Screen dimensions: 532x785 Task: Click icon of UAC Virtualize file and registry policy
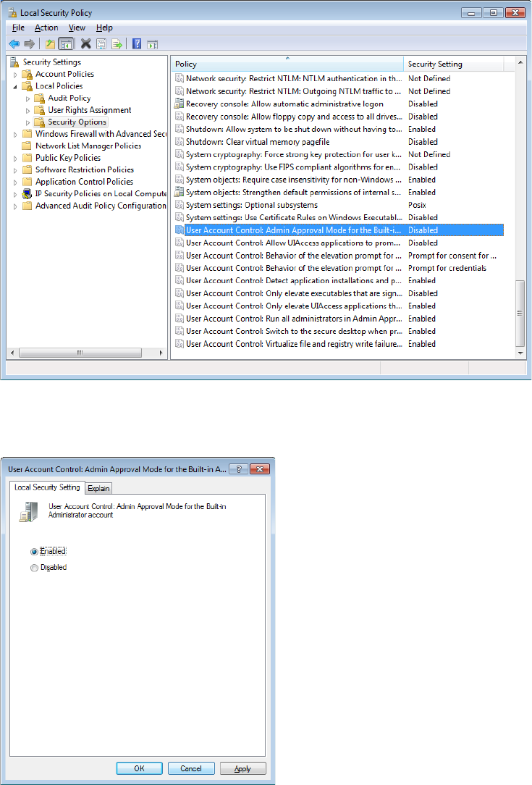click(x=180, y=344)
